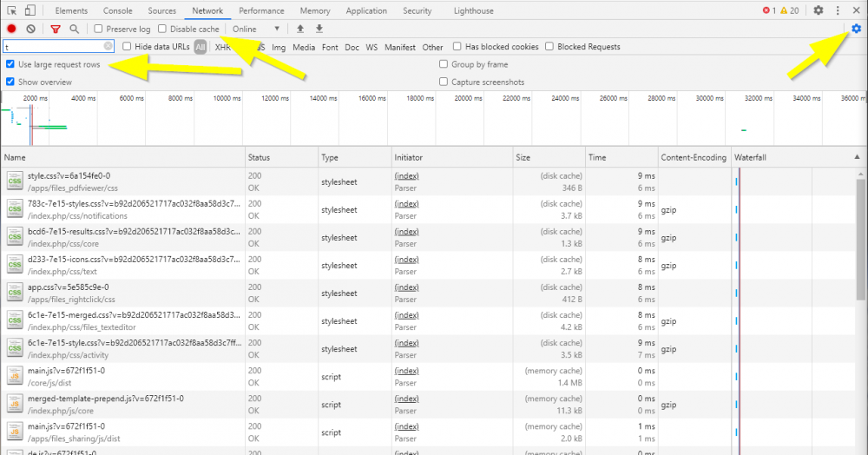
Task: Select the inspect element cursor icon
Action: point(11,10)
